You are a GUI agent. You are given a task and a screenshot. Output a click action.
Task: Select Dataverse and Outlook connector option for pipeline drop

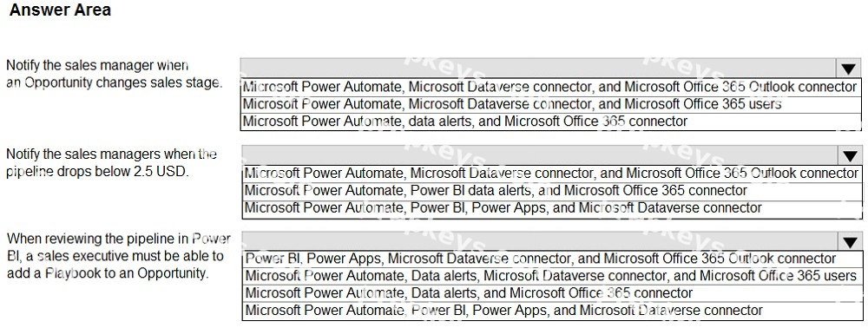pos(551,174)
